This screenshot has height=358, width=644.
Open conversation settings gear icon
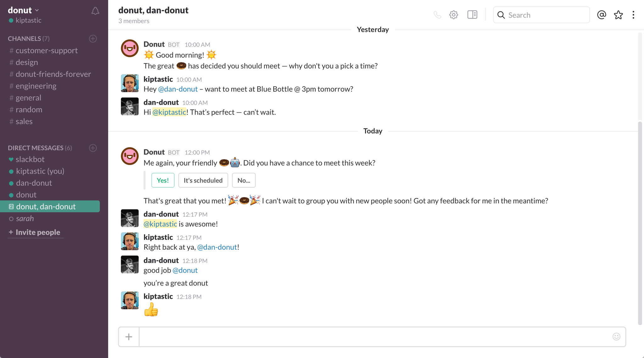[x=453, y=15]
